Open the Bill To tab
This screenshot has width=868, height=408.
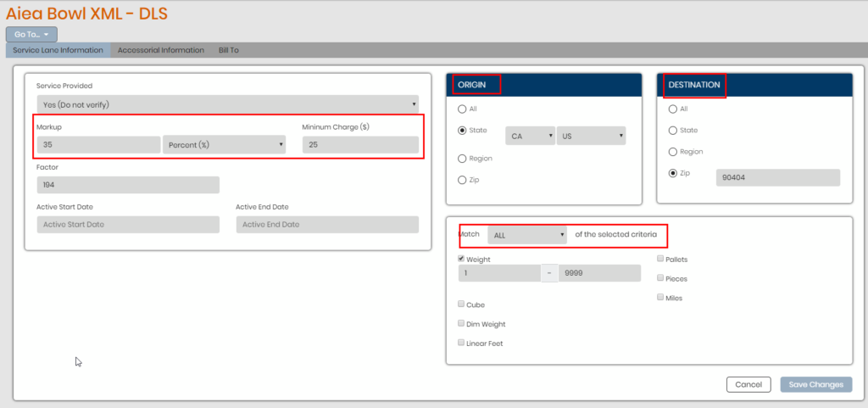[228, 50]
